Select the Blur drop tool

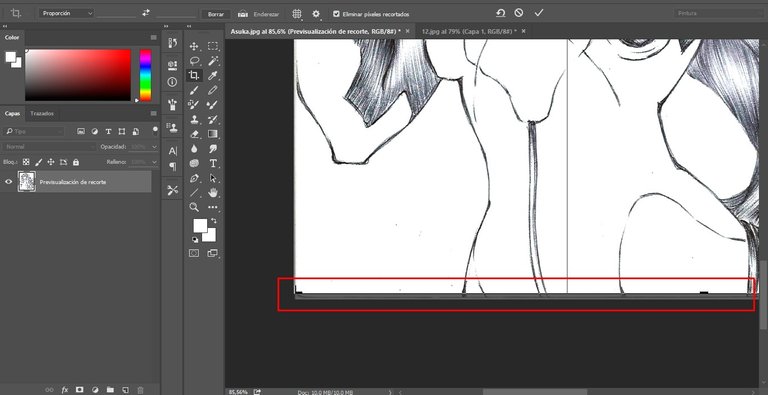point(194,148)
